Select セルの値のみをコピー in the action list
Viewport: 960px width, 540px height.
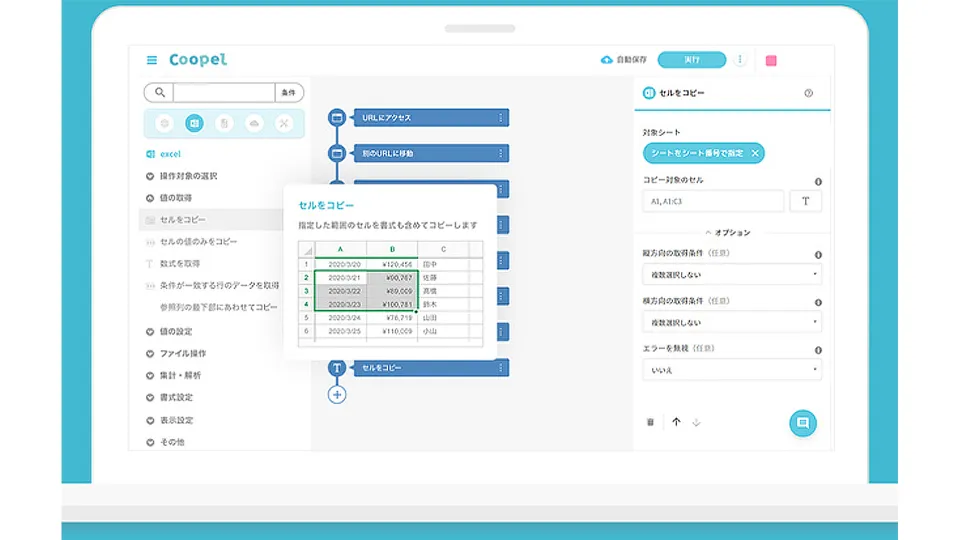[x=198, y=242]
